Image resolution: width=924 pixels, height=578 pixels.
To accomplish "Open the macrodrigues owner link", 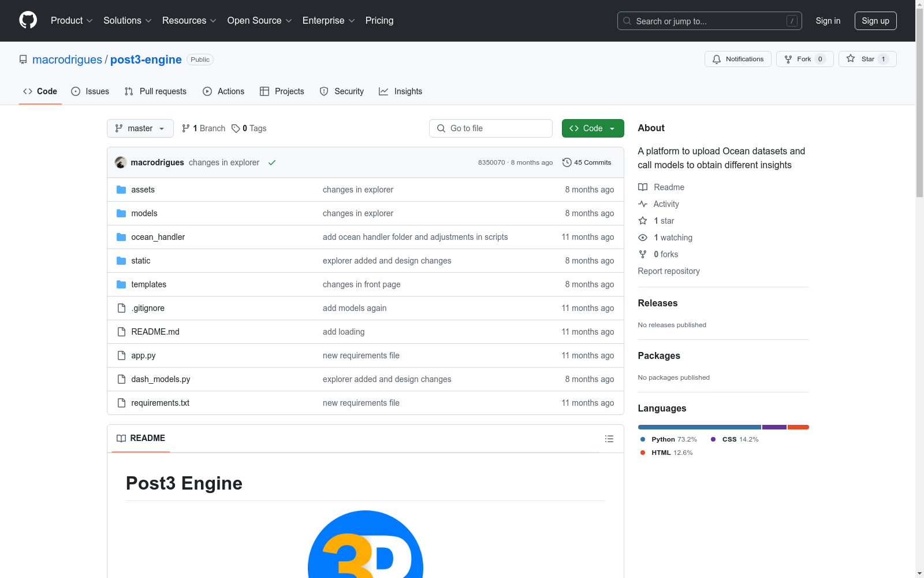I will (x=67, y=60).
